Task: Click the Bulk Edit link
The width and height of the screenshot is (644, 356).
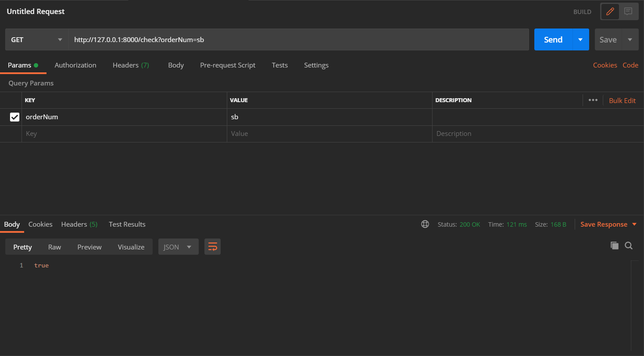Action: click(622, 100)
